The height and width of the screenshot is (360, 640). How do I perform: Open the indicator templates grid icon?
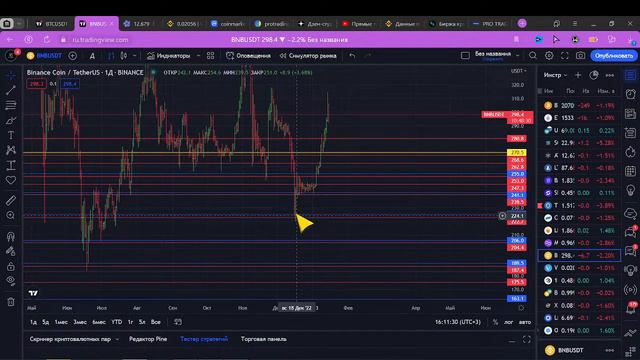pyautogui.click(x=211, y=56)
